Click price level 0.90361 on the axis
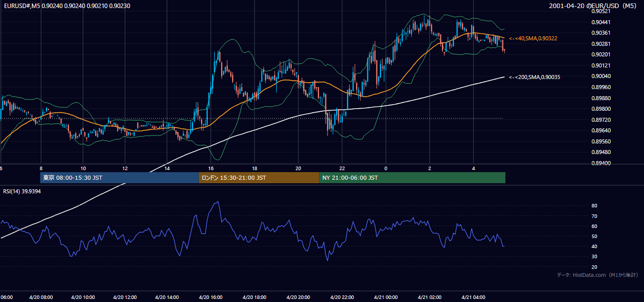 coord(600,33)
